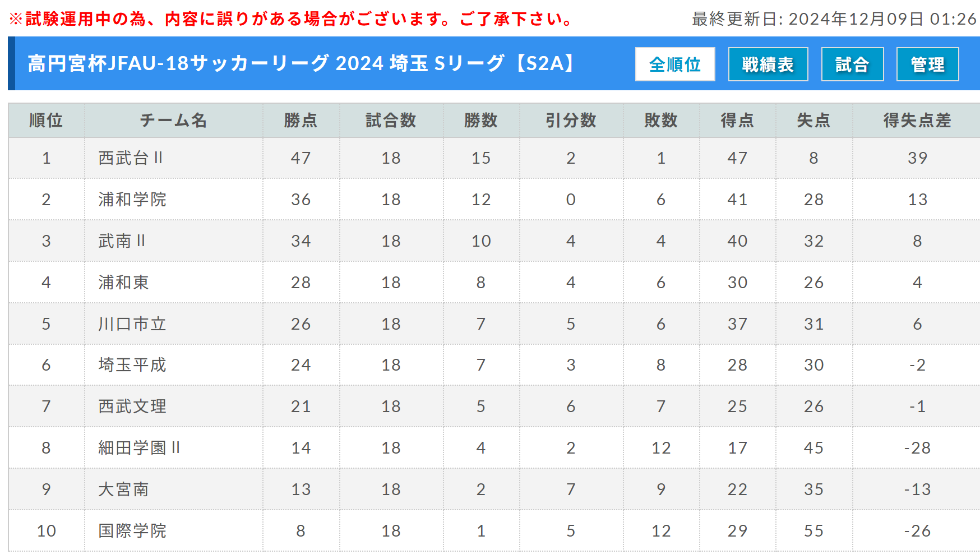Viewport: 980px width, 559px height.
Task: Open the 試合 tab
Action: (852, 64)
